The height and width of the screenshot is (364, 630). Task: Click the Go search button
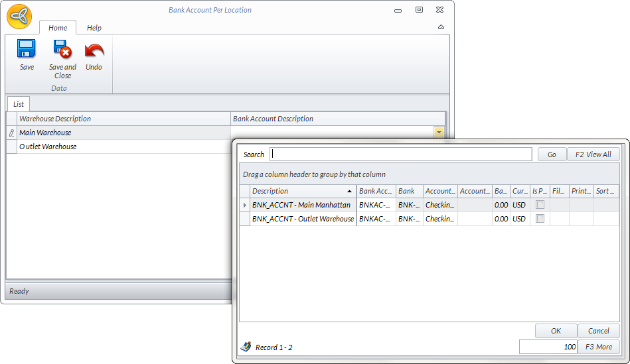[552, 154]
